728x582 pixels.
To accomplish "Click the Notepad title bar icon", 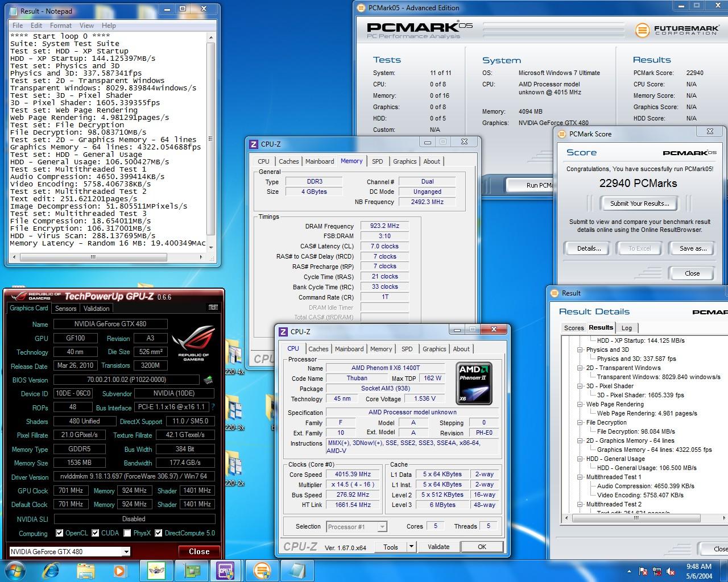I will [13, 10].
